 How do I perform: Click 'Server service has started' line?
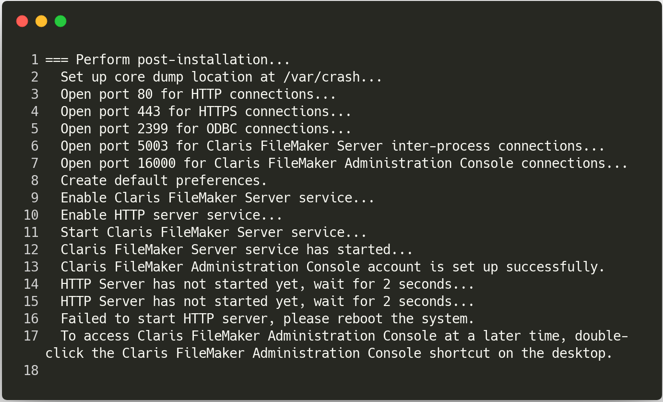tap(236, 250)
